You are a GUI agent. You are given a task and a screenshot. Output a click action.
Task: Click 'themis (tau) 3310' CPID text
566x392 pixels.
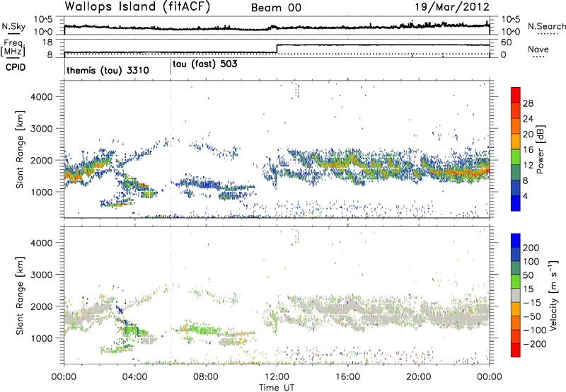[108, 70]
